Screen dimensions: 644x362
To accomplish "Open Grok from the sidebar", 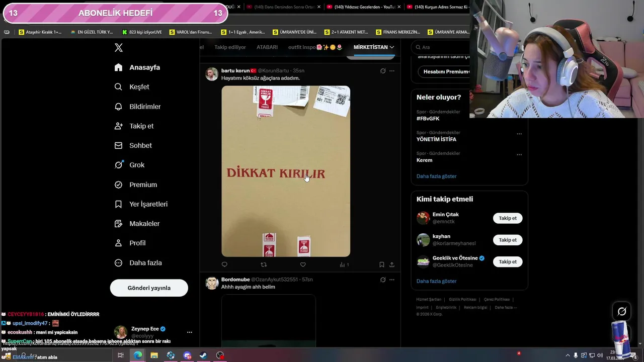I will pos(129,165).
